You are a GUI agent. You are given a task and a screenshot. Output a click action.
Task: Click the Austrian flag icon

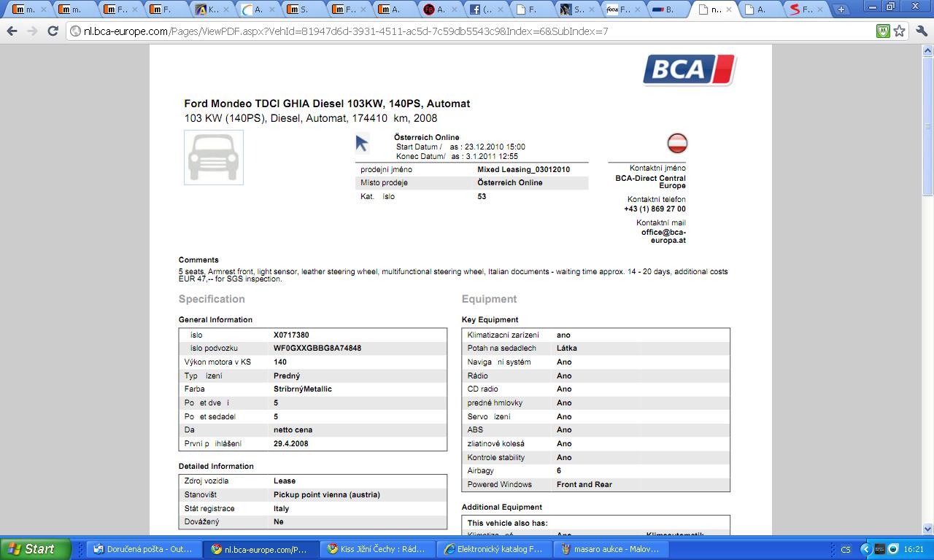[x=677, y=143]
